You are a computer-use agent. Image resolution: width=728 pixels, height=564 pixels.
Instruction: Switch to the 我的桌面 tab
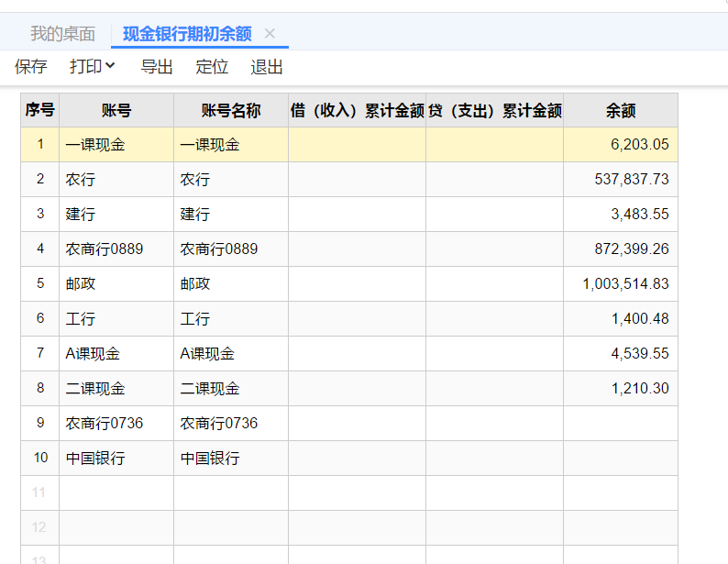tap(62, 34)
